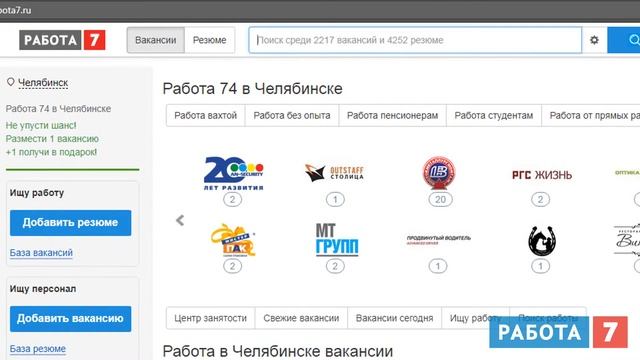Image resolution: width=640 pixels, height=360 pixels.
Task: Click vacancy count 20 under red emblem
Action: coord(440,200)
